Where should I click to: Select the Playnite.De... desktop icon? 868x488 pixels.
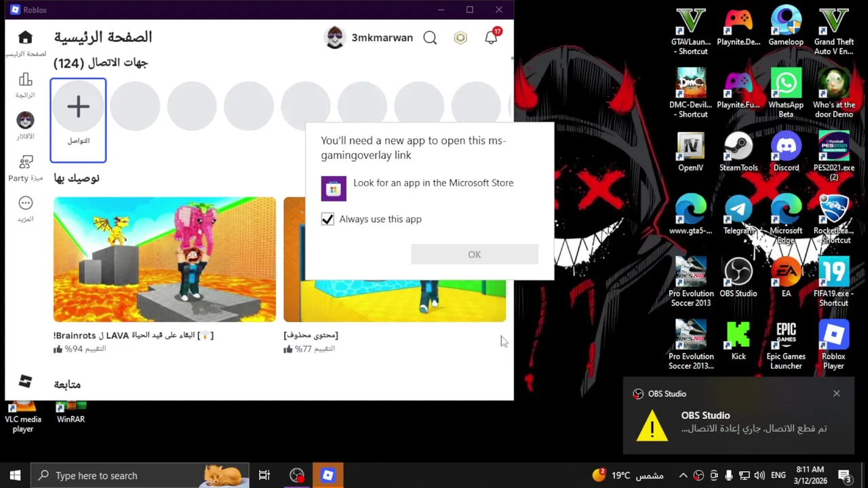738,27
